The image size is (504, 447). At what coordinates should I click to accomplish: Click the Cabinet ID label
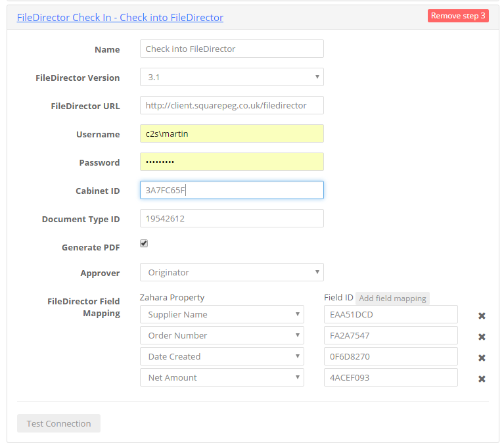click(x=98, y=191)
